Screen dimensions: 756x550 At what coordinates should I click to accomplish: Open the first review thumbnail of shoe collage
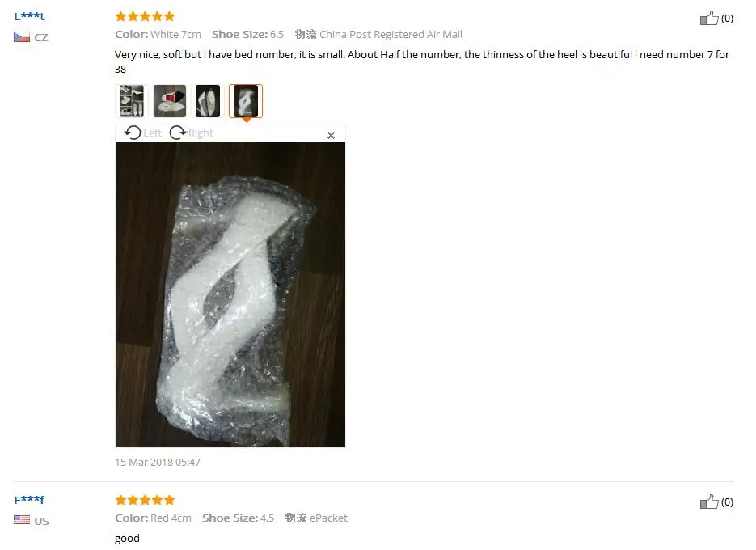[132, 101]
